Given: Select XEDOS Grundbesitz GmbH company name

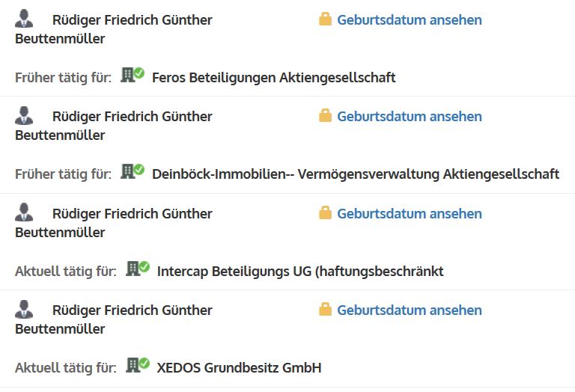Looking at the screenshot, I should (x=239, y=368).
